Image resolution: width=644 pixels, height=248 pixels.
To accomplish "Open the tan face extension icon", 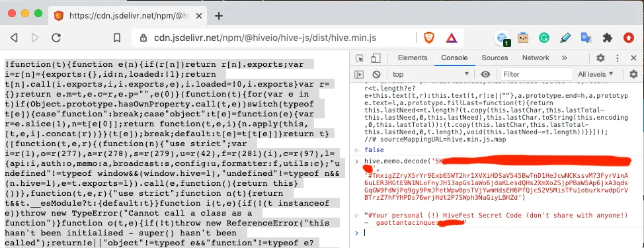I will (523, 38).
